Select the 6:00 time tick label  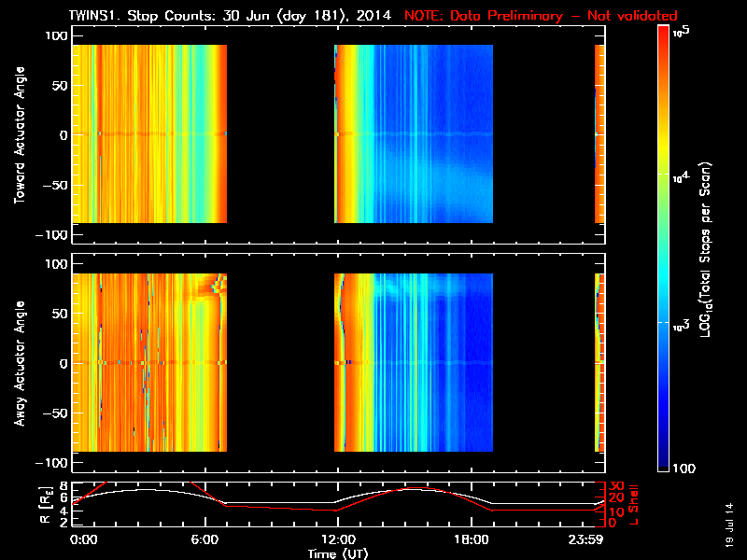(207, 540)
